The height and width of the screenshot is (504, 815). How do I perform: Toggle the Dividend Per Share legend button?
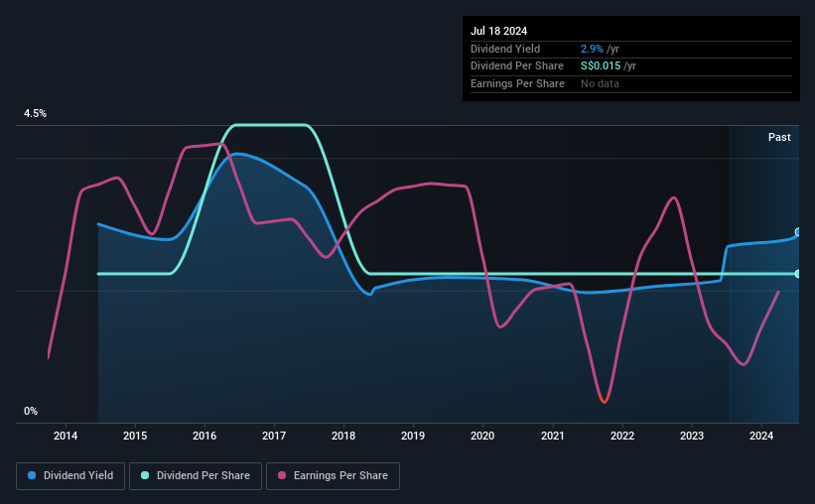196,475
